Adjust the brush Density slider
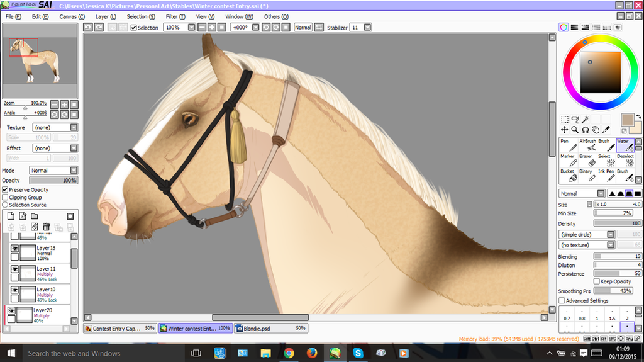644x362 pixels. point(618,223)
